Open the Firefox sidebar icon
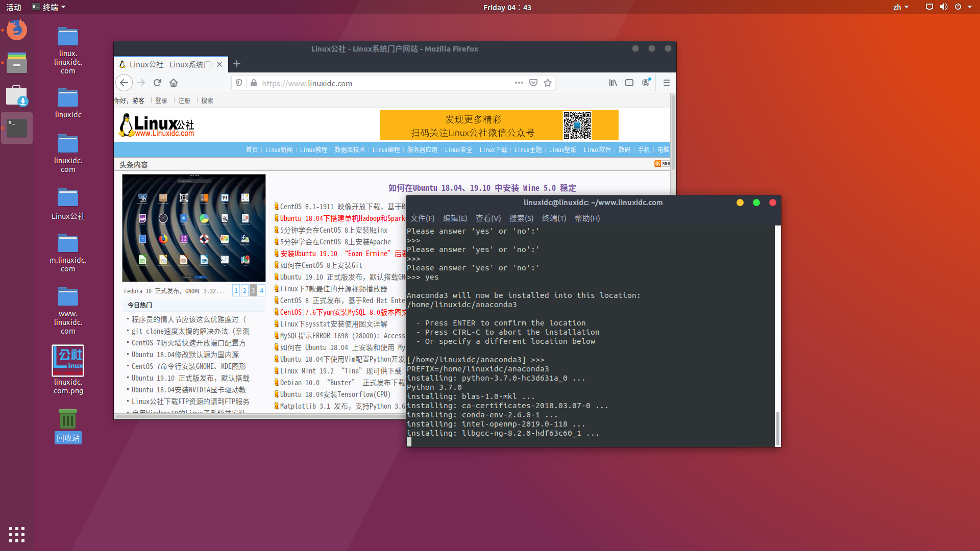 pyautogui.click(x=629, y=83)
